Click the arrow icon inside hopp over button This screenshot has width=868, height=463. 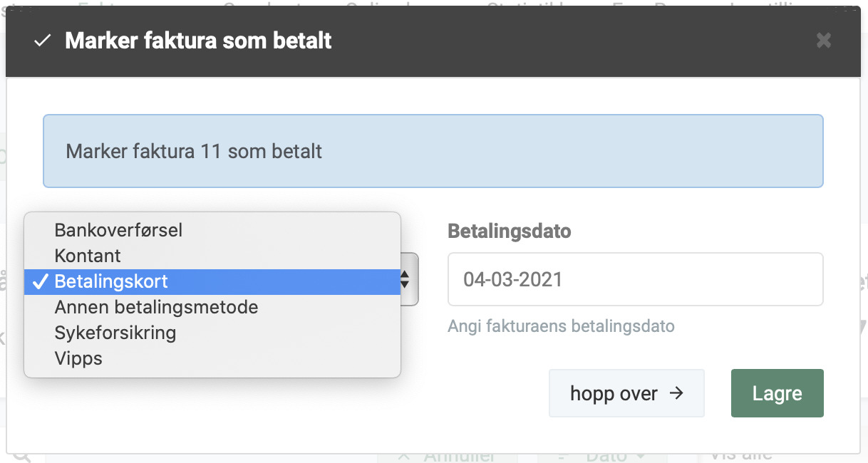coord(678,392)
